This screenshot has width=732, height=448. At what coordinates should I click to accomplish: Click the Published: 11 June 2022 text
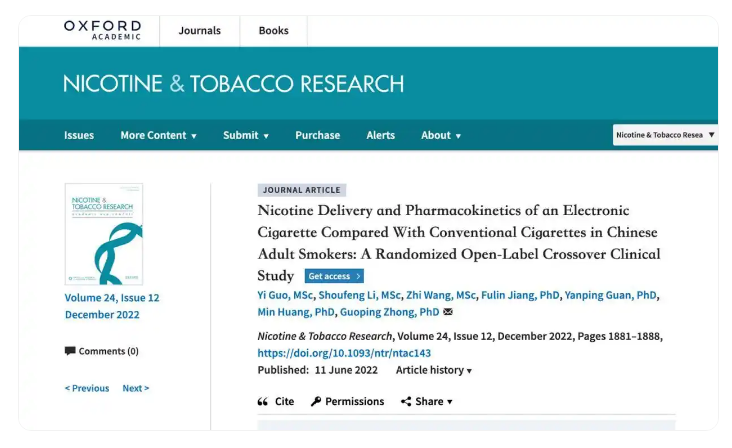pos(317,371)
